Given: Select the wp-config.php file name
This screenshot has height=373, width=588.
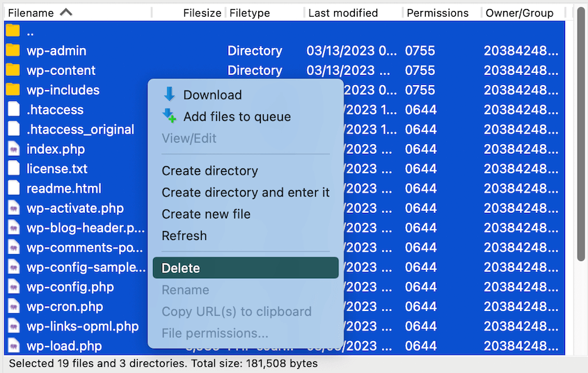Looking at the screenshot, I should click(x=70, y=287).
